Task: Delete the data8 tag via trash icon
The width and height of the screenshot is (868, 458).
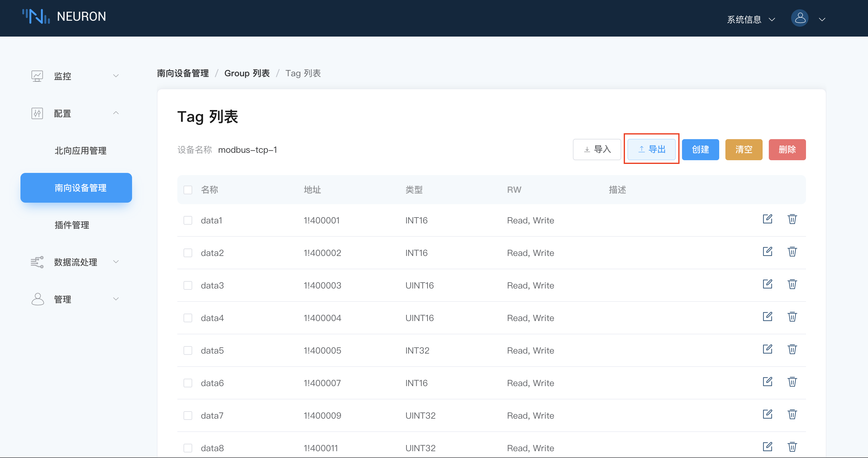Action: 792,447
